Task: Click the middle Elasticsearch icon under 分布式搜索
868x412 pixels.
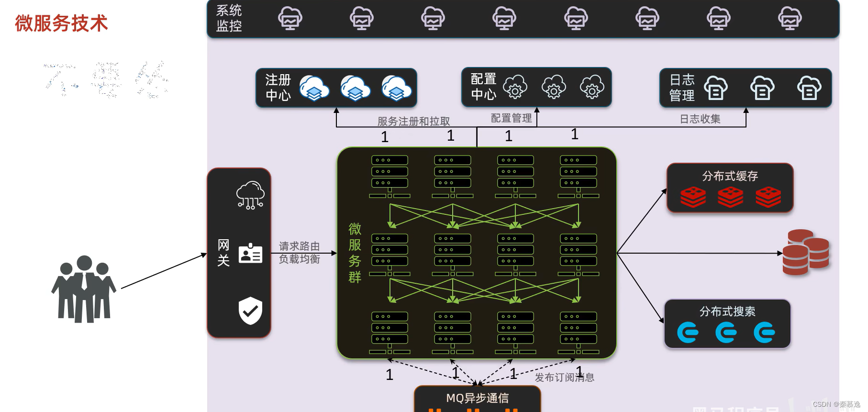Action: 726,333
